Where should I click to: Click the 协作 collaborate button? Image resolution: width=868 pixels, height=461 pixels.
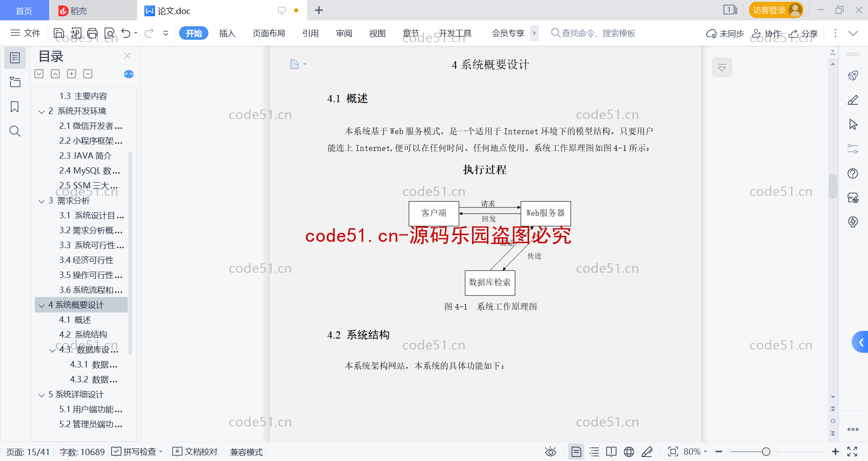pyautogui.click(x=766, y=33)
